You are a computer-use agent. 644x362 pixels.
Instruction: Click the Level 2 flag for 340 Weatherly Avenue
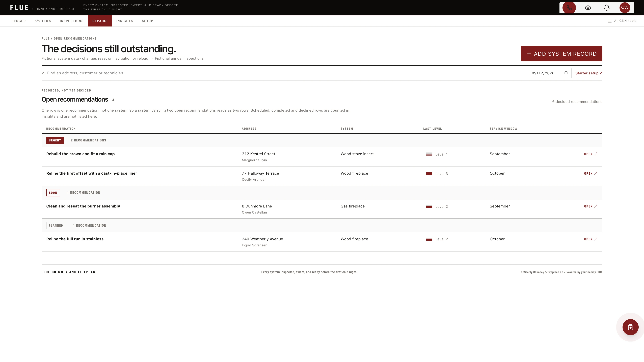point(429,239)
